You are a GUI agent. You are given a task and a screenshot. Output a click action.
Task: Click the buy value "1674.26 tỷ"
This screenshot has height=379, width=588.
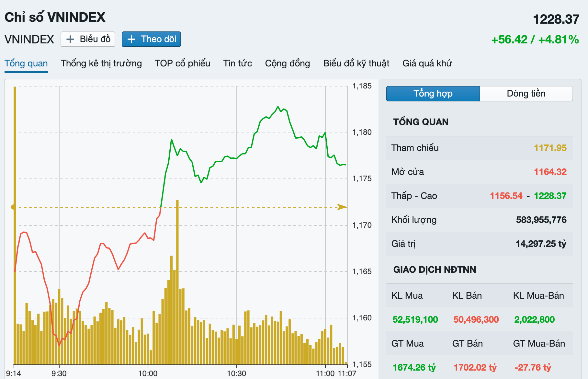414,368
